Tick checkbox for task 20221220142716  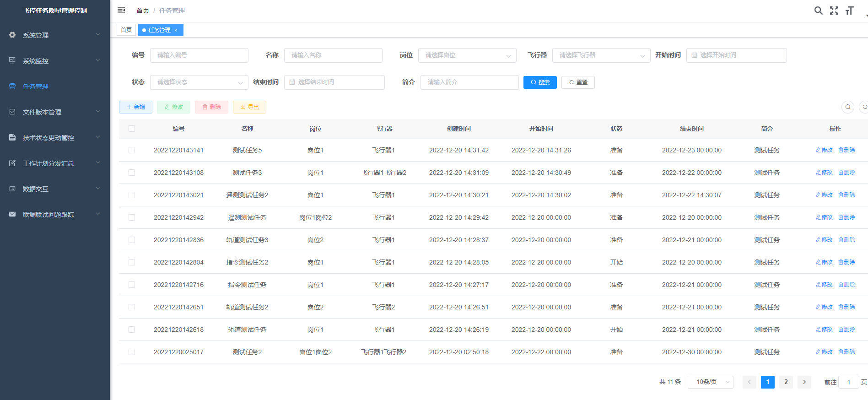point(132,285)
